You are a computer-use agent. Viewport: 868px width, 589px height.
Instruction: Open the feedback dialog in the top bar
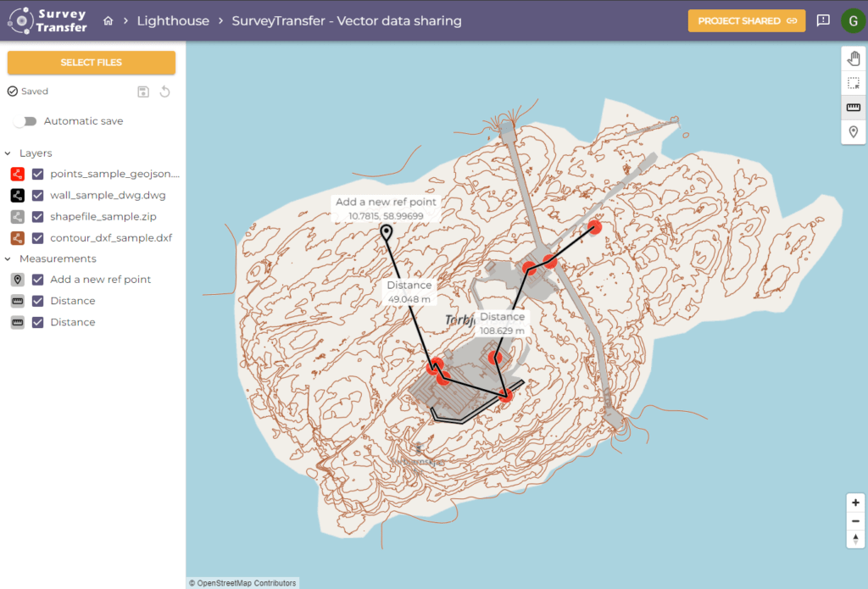pos(823,20)
